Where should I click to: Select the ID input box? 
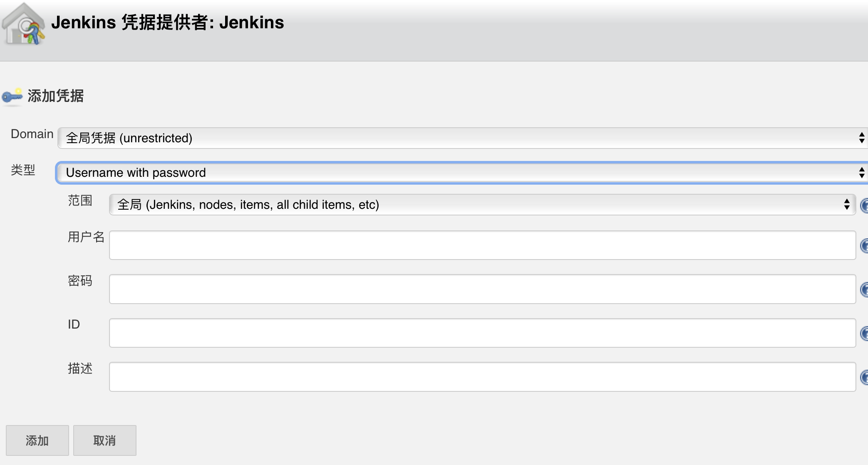[482, 333]
